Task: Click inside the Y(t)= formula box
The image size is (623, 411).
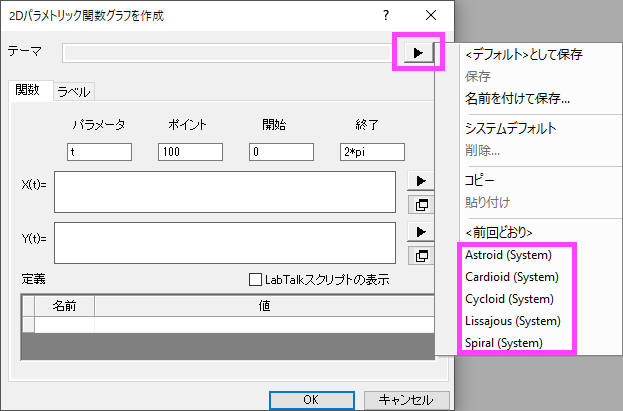Action: 225,243
